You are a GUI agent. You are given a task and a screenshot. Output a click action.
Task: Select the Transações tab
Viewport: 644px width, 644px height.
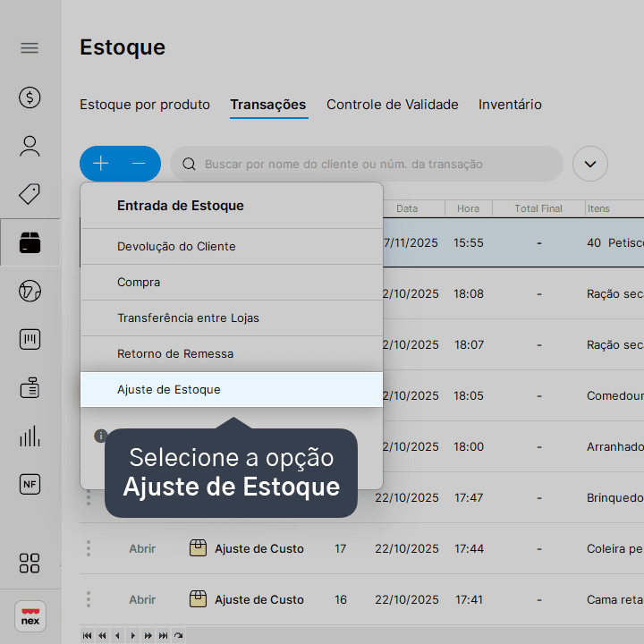pyautogui.click(x=268, y=105)
